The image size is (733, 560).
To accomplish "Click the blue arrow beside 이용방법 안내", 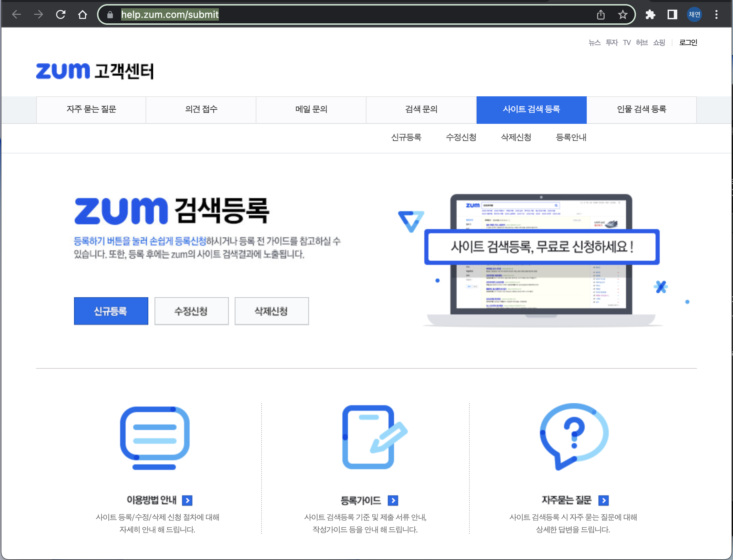I will (x=187, y=500).
